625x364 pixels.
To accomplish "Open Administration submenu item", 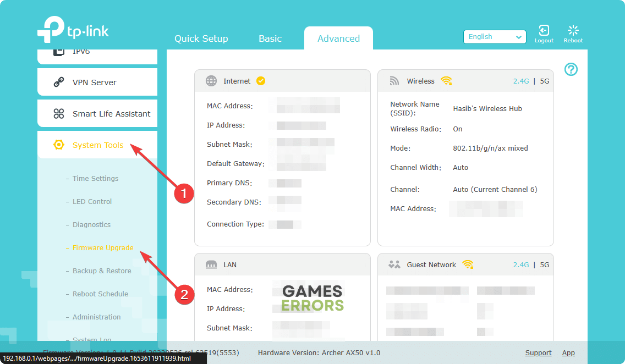I will [x=96, y=317].
